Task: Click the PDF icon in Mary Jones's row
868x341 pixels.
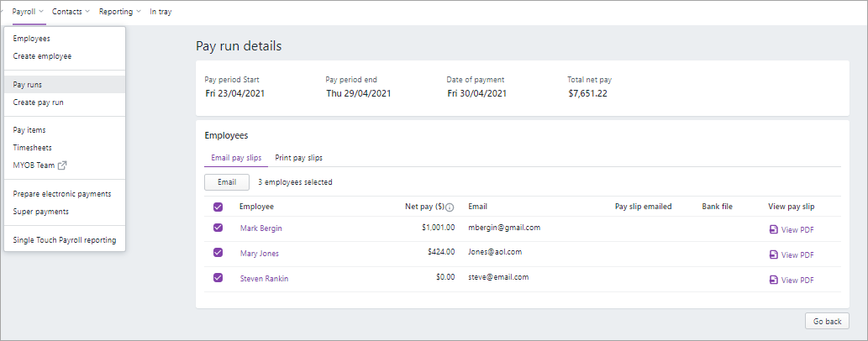Action: (773, 254)
